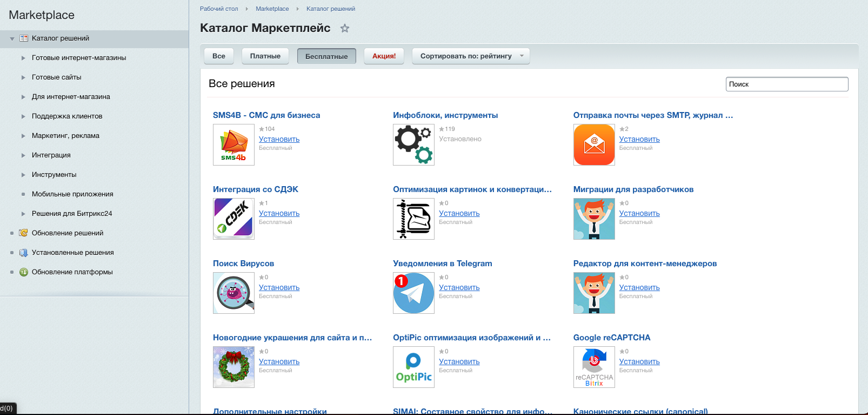Expand the Готовые интернет-магазины section

point(23,58)
